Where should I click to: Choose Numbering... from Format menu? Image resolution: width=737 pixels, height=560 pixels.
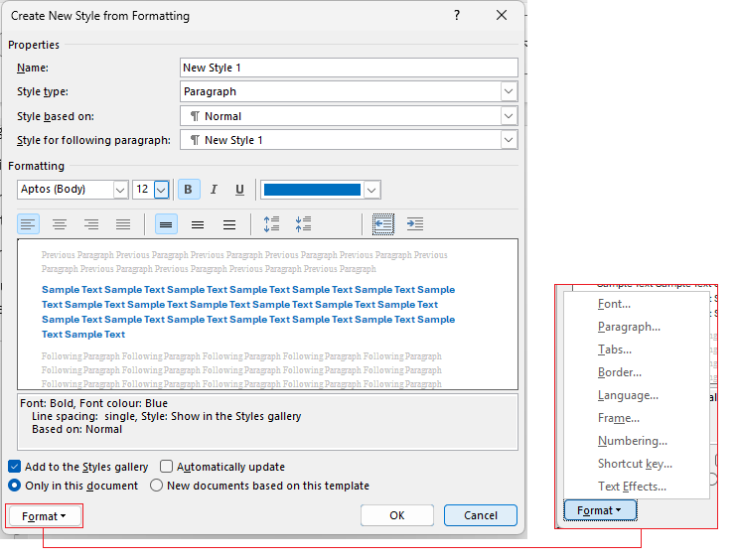[637, 441]
